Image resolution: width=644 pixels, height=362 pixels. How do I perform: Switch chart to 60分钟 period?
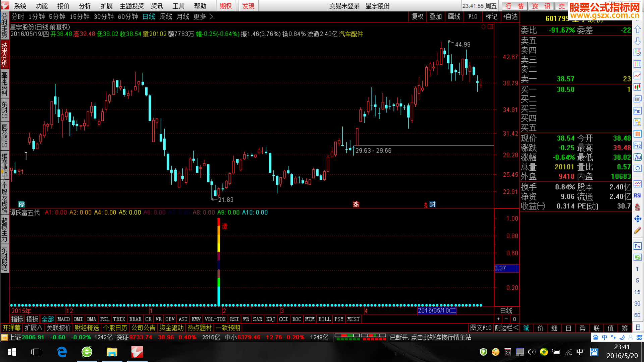tap(128, 16)
